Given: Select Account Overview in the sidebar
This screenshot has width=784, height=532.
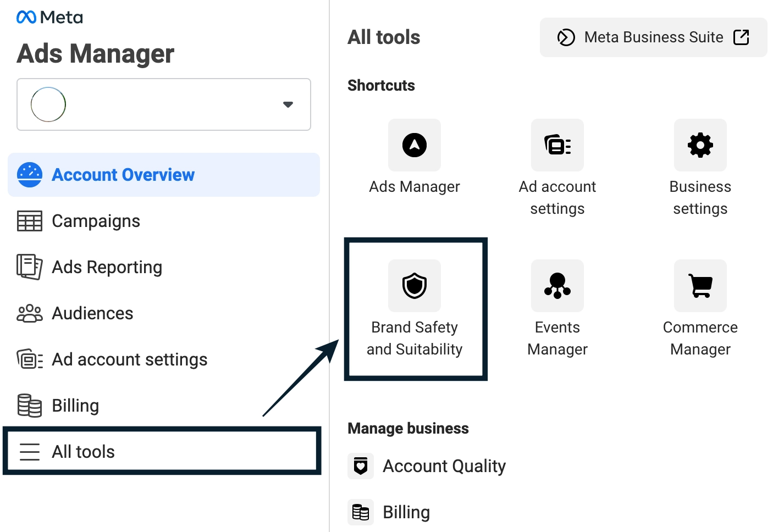Looking at the screenshot, I should pyautogui.click(x=123, y=175).
